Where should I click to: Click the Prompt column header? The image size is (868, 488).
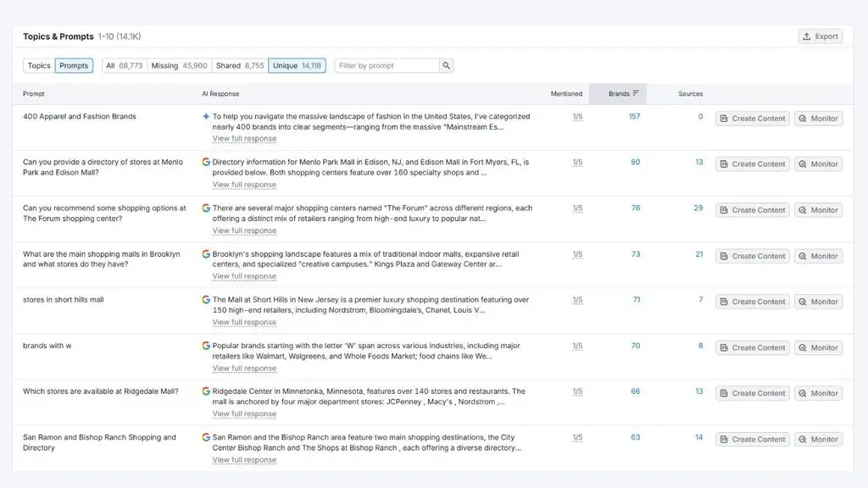click(x=34, y=93)
